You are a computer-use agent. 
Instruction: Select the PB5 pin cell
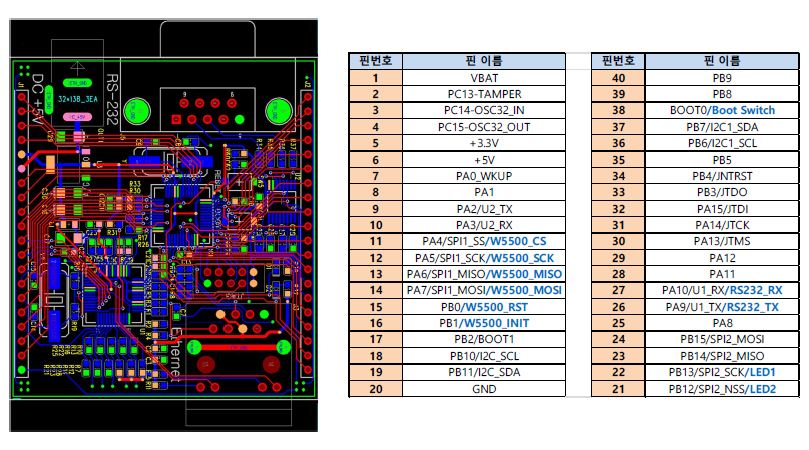click(722, 160)
